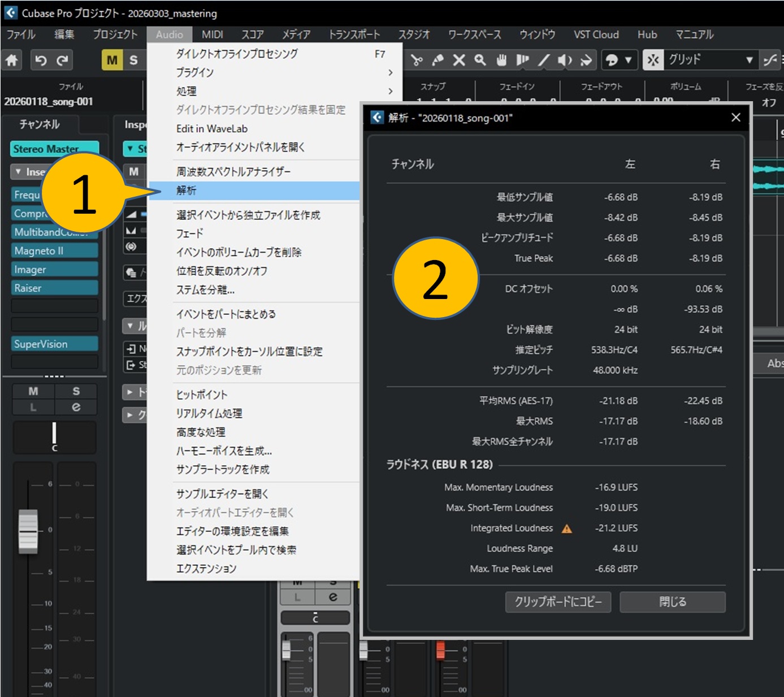The image size is (784, 697).
Task: Collapse the Inserts section triangle
Action: click(19, 171)
